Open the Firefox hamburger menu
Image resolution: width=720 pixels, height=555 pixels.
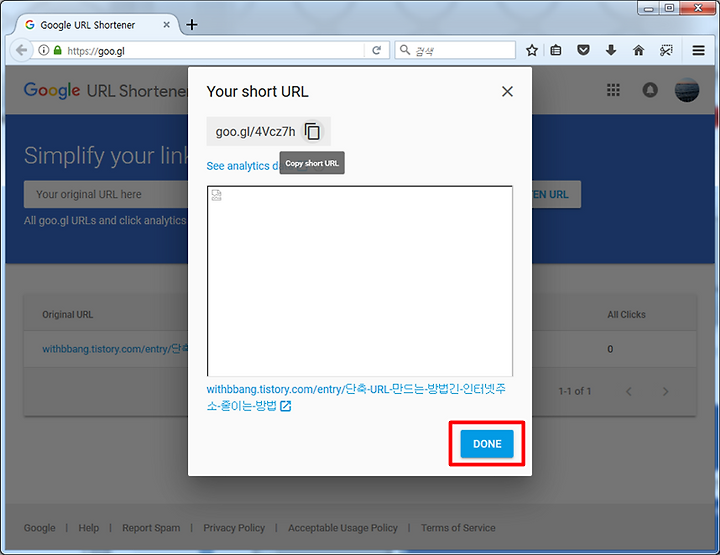coord(698,50)
